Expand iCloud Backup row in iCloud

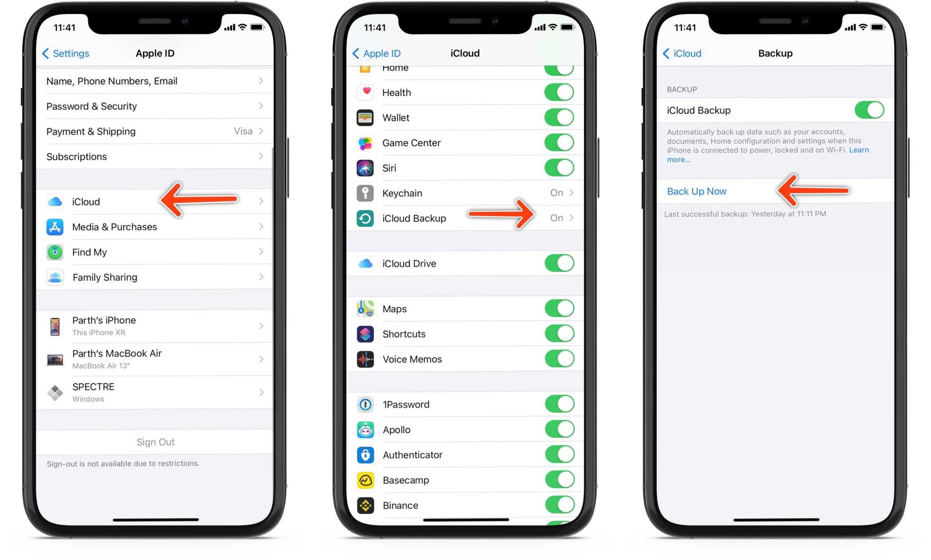click(465, 217)
